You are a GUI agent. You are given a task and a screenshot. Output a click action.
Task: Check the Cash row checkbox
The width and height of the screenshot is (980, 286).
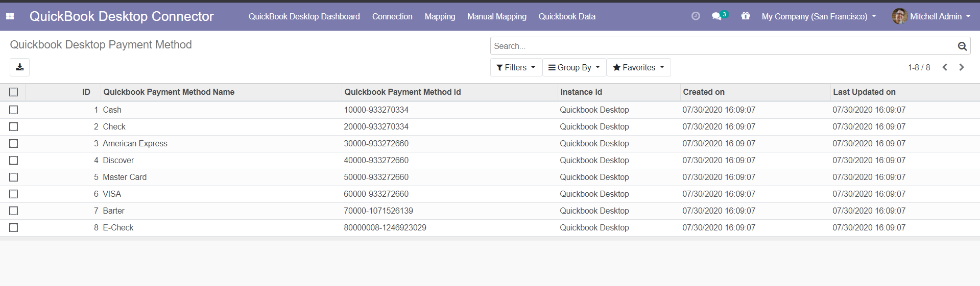[x=14, y=110]
